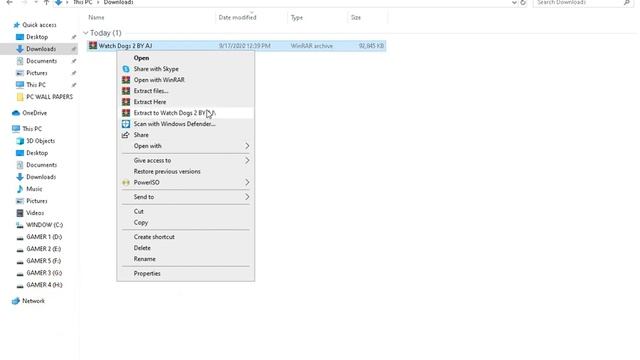Click the Music note icon in sidebar
This screenshot has height=360, width=640.
pyautogui.click(x=20, y=189)
